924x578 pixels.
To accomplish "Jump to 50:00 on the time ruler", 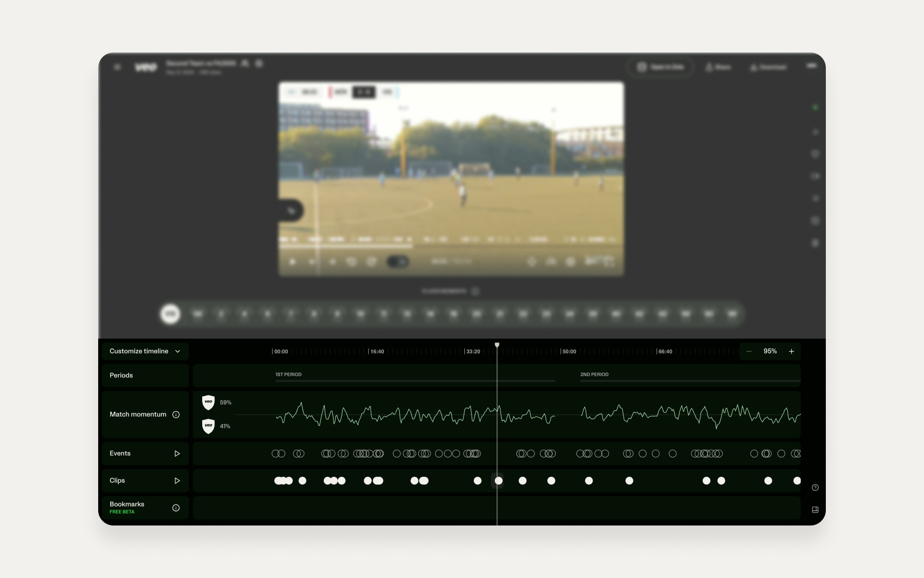I will pyautogui.click(x=568, y=352).
